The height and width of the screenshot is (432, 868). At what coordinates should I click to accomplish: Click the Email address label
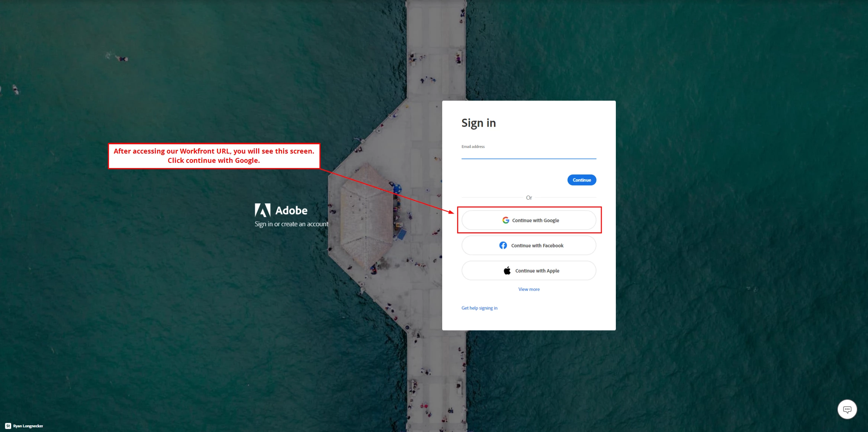tap(473, 147)
